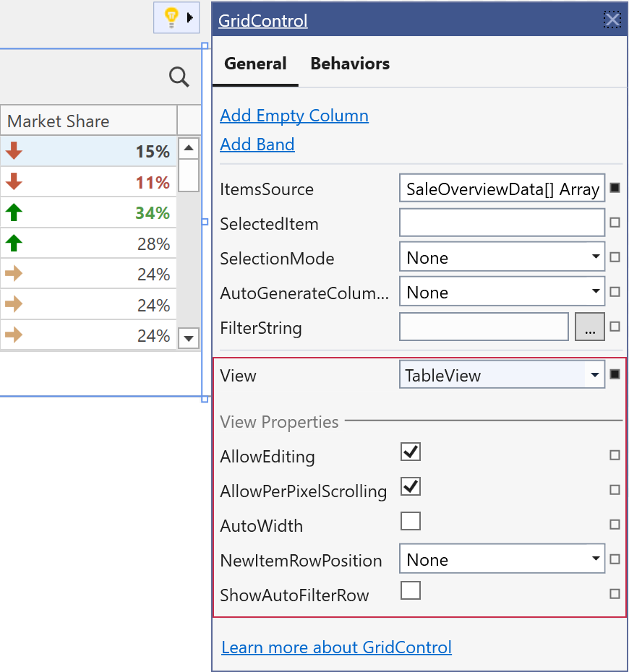Click the grid search magnifier icon

pyautogui.click(x=179, y=76)
